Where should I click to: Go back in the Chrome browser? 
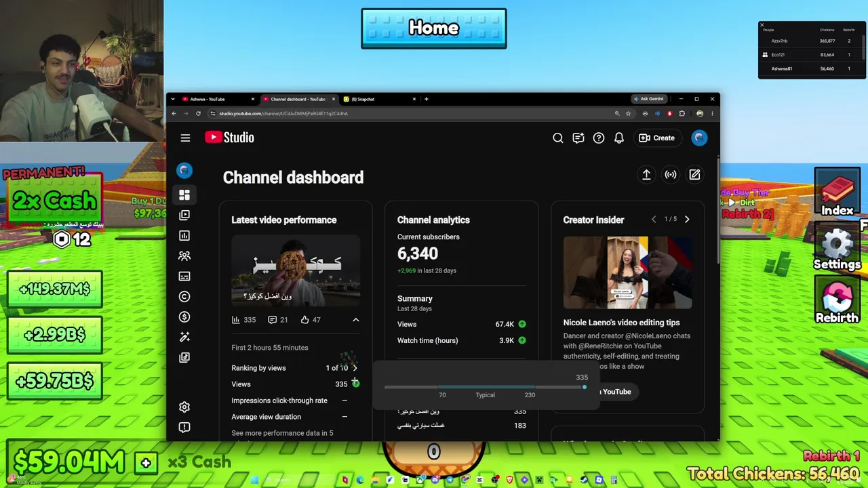point(174,113)
